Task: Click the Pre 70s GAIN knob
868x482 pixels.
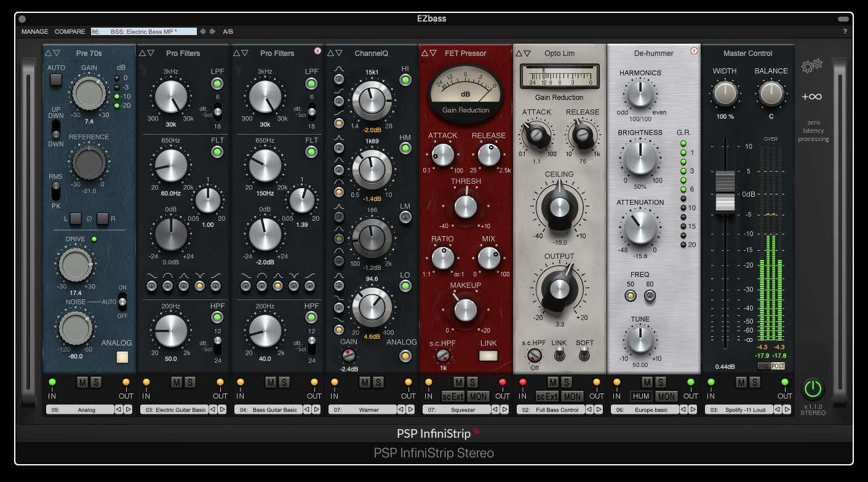Action: tap(89, 93)
